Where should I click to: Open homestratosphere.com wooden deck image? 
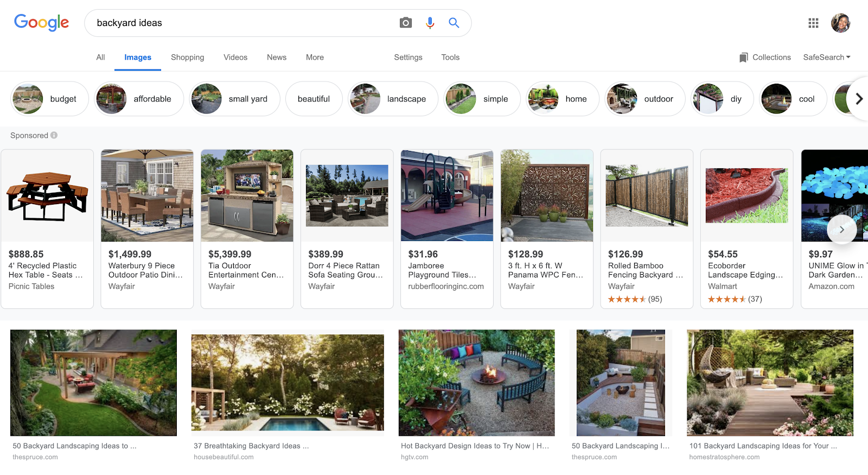coord(770,383)
